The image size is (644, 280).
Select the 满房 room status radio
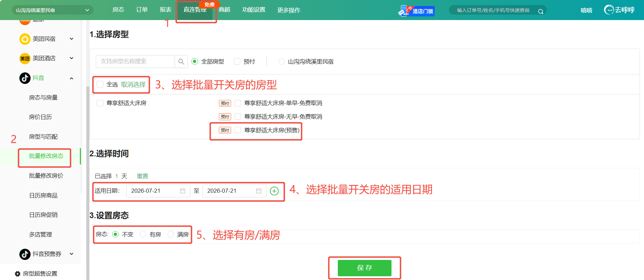pyautogui.click(x=171, y=234)
